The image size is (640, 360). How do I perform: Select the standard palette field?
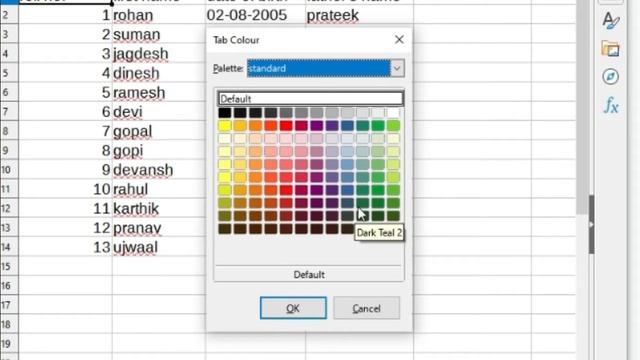[x=318, y=68]
